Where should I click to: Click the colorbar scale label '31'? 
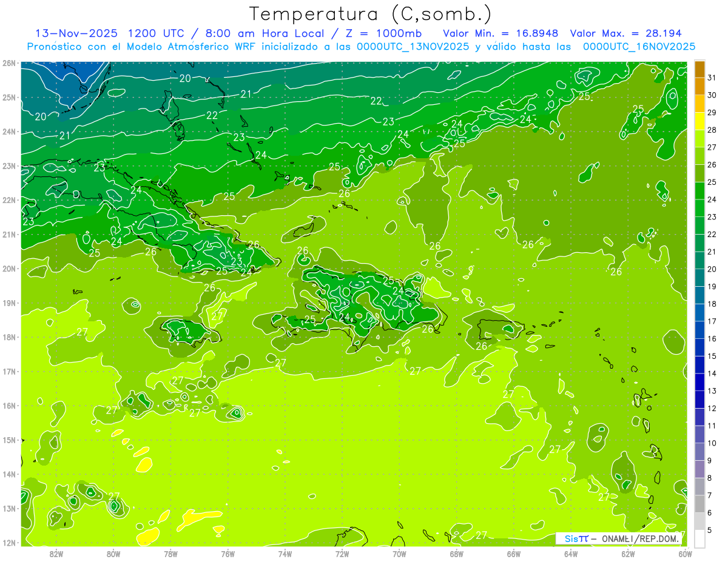click(712, 78)
